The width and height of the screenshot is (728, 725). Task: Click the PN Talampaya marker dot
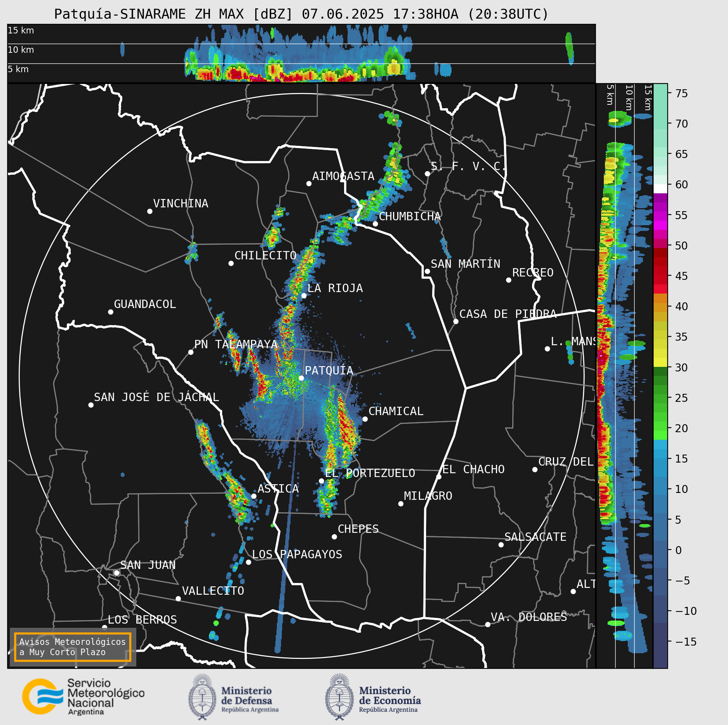[x=191, y=352]
